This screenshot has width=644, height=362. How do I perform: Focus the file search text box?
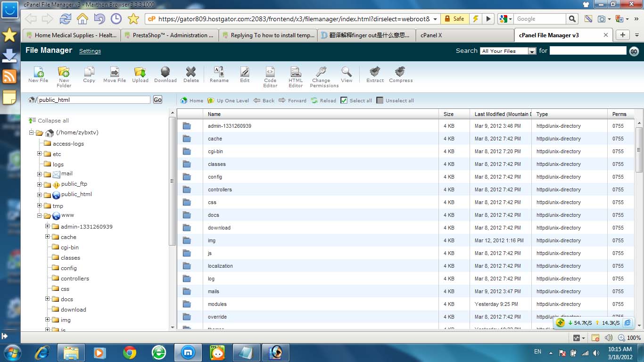pyautogui.click(x=588, y=50)
